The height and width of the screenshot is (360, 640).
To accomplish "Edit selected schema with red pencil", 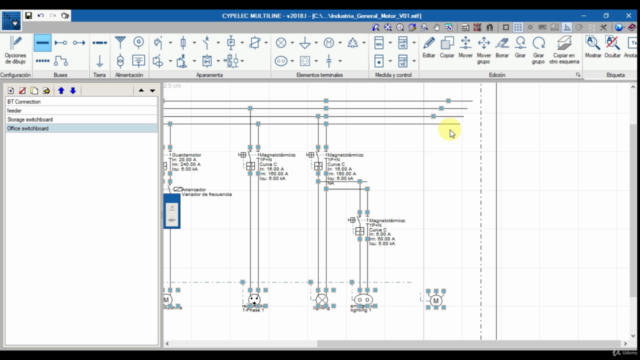I will [22, 91].
